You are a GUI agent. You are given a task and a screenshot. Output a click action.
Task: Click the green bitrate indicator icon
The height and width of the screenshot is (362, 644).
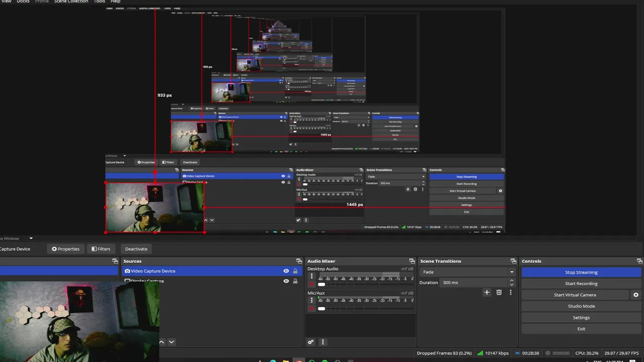[x=480, y=353]
